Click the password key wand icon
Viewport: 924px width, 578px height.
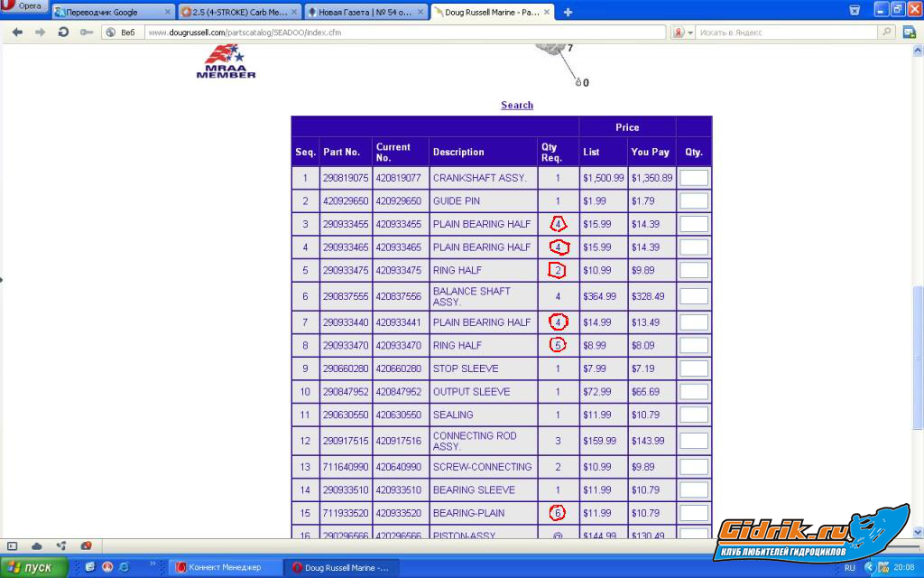click(x=86, y=32)
